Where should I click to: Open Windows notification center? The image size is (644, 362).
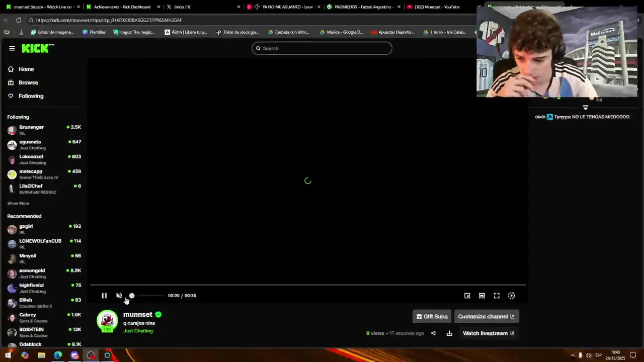(x=633, y=355)
